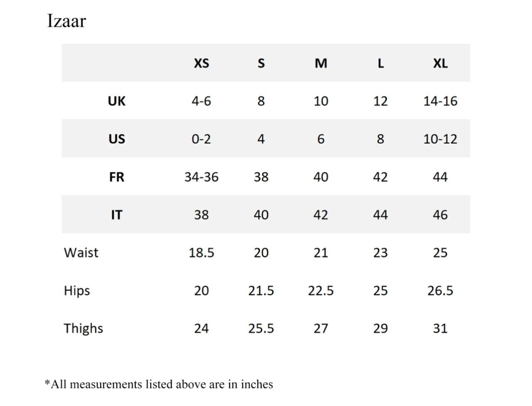
Task: Click the measurements in inches footnote
Action: tap(159, 384)
